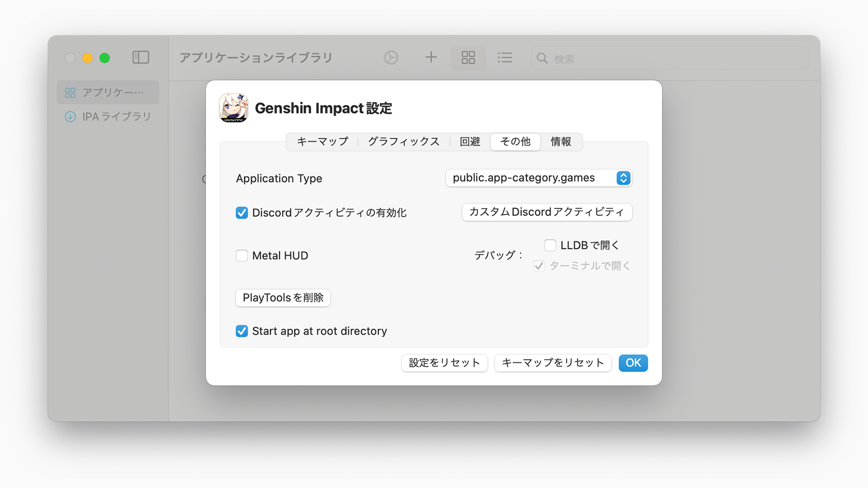The height and width of the screenshot is (488, 868).
Task: Open the 回避 tab
Action: tap(469, 141)
